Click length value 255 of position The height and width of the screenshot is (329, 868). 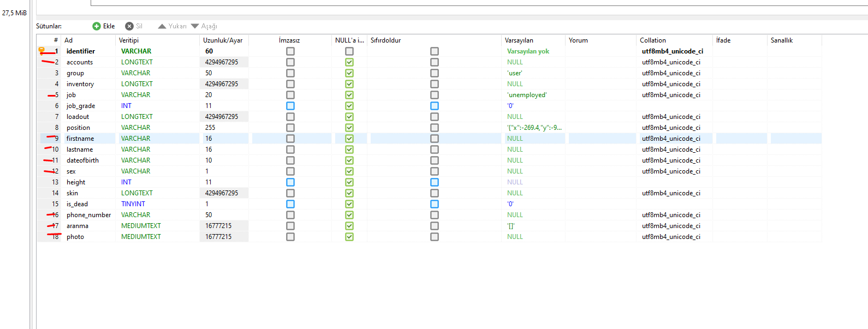(x=210, y=128)
